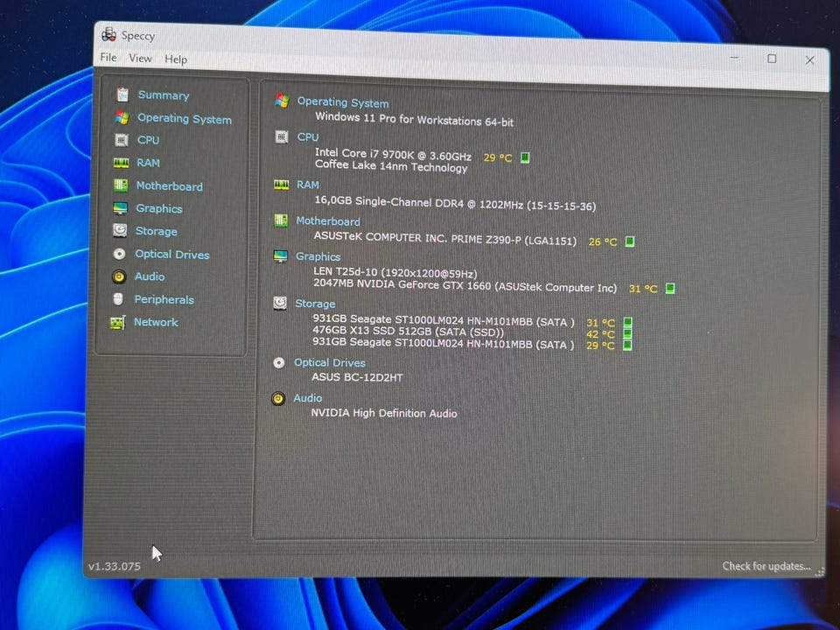840x630 pixels.
Task: Click the Windows 11 Pro for Workstations text
Action: tap(414, 119)
